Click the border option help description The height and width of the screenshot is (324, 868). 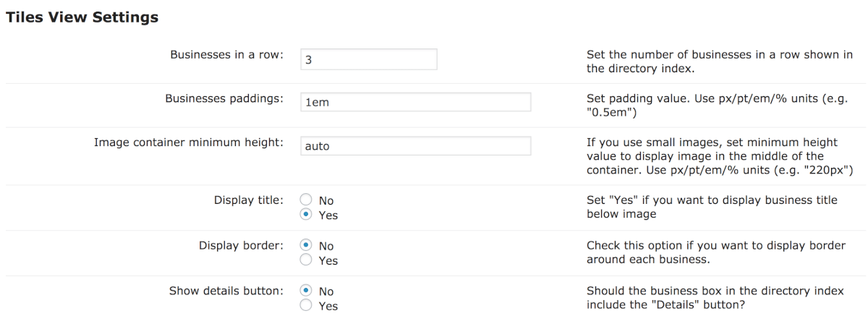pyautogui.click(x=715, y=252)
